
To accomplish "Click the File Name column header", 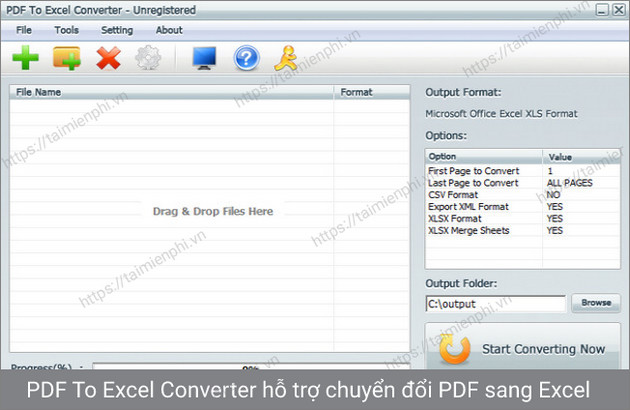I will click(x=172, y=92).
